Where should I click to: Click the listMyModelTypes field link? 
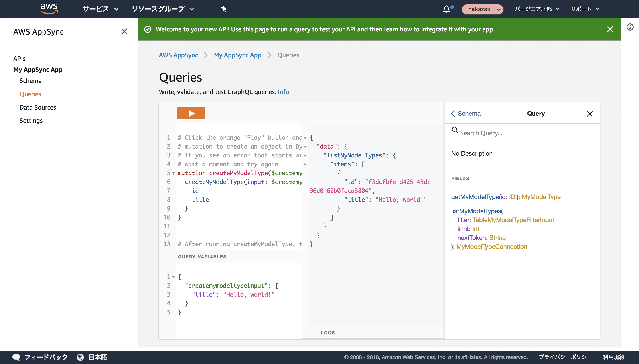[x=476, y=211]
